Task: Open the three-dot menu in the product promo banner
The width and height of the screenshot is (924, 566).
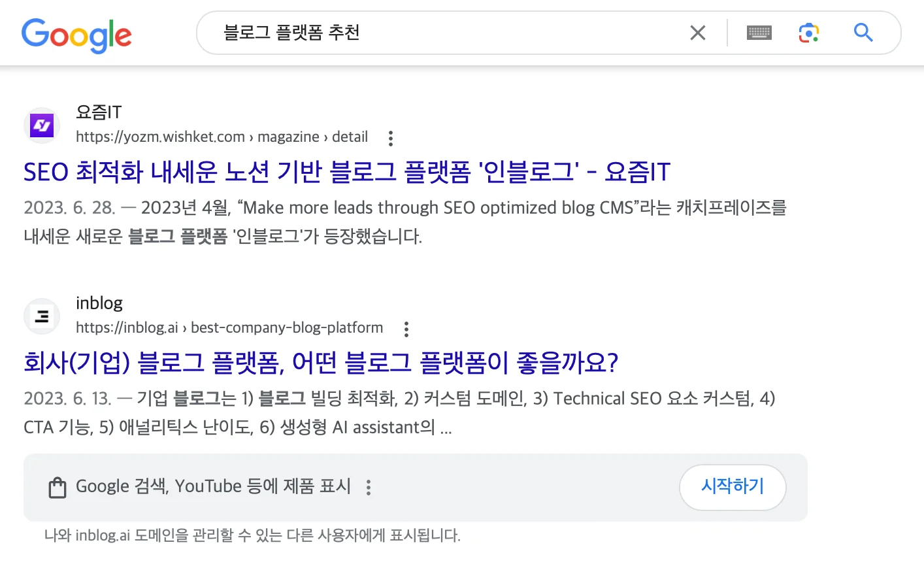Action: (x=368, y=487)
